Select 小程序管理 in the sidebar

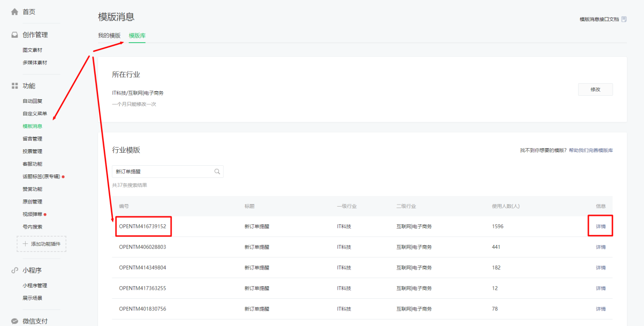point(35,286)
